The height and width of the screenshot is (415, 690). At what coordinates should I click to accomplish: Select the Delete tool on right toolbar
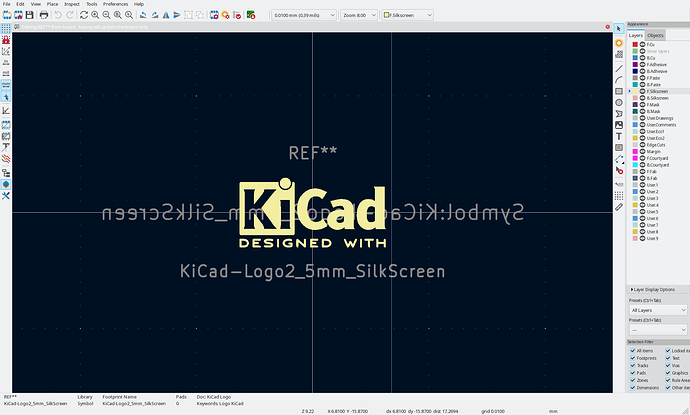click(619, 170)
